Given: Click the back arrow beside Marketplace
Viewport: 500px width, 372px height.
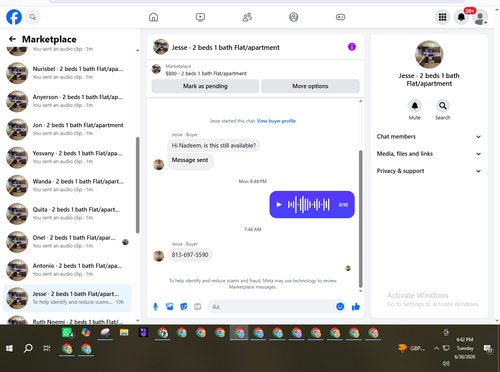Looking at the screenshot, I should 12,39.
